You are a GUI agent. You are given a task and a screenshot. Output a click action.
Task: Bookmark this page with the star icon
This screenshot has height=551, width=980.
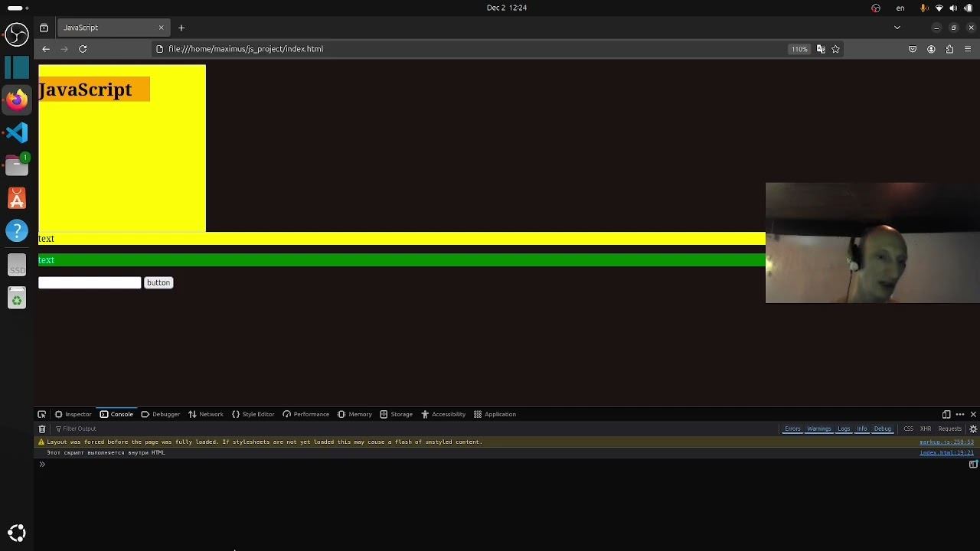point(835,49)
